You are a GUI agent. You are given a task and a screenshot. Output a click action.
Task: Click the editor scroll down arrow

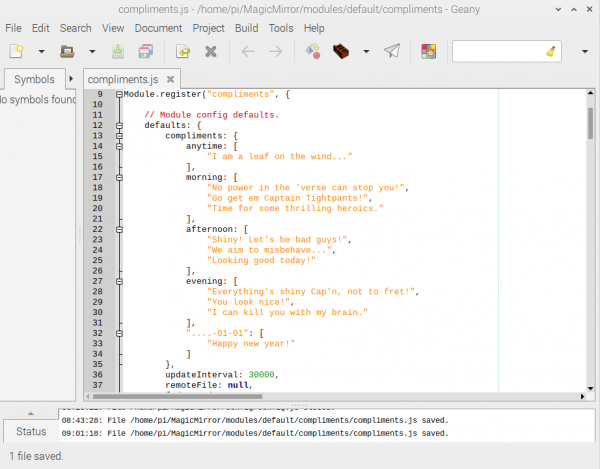click(590, 388)
